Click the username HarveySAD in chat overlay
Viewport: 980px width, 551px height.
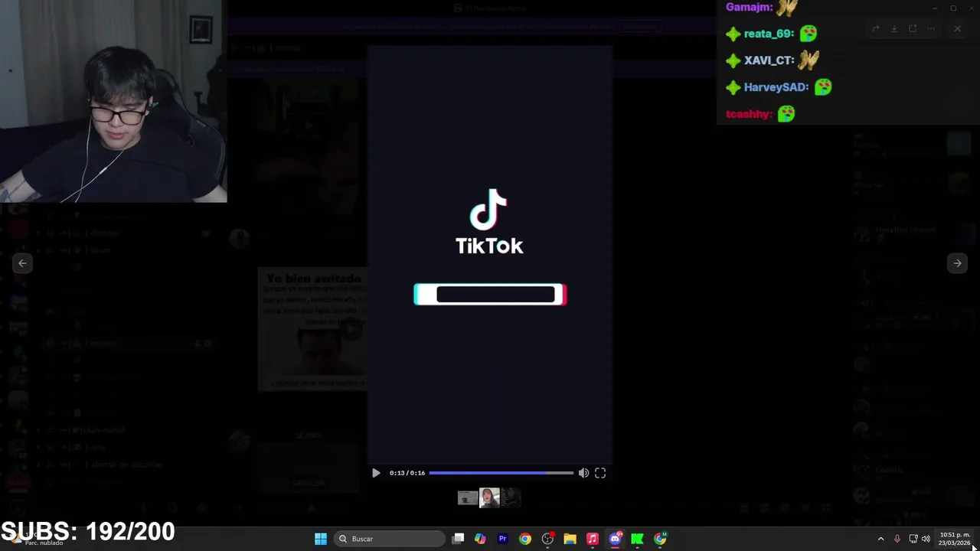(x=776, y=87)
